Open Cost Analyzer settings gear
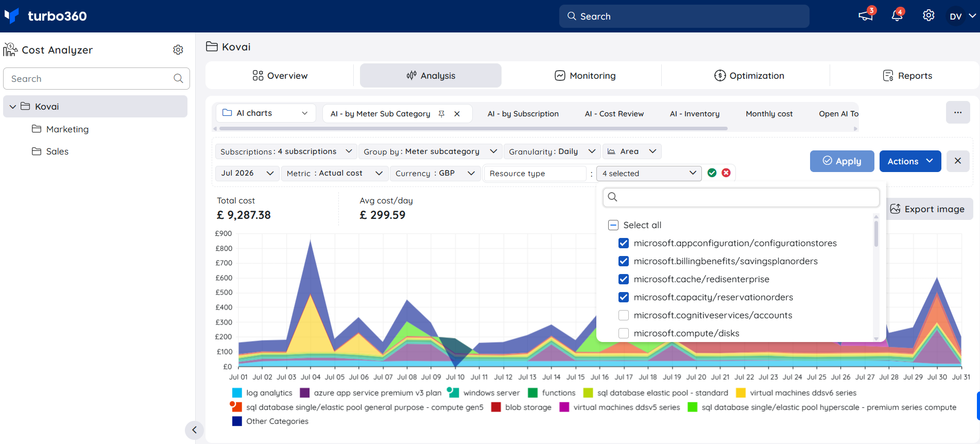The image size is (980, 444). point(178,49)
